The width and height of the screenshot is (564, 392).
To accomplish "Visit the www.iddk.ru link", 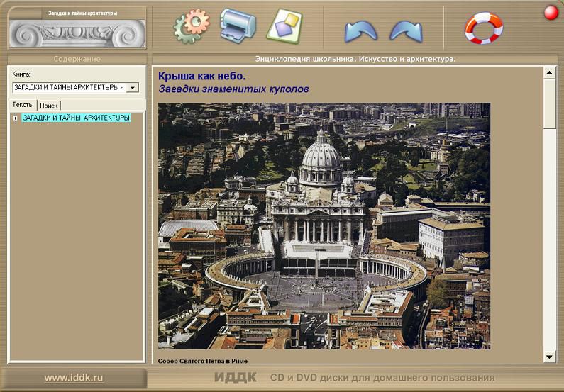I will (74, 378).
